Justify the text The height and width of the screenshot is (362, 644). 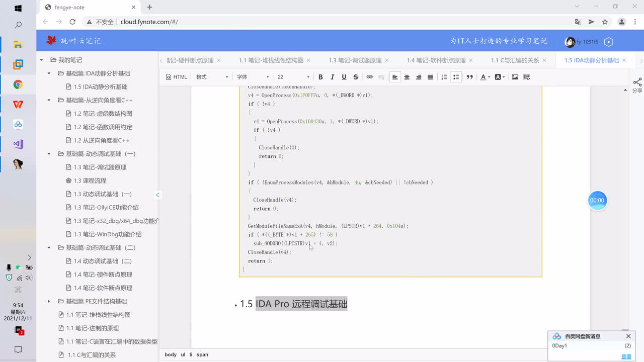(430, 77)
